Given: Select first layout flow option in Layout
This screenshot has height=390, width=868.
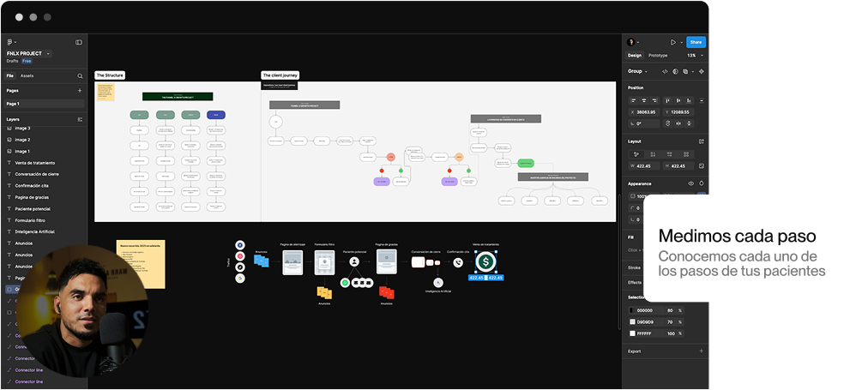Looking at the screenshot, I should (x=636, y=154).
